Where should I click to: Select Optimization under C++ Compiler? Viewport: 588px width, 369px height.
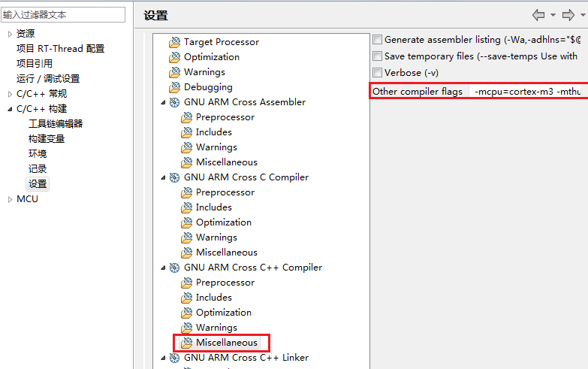[223, 313]
